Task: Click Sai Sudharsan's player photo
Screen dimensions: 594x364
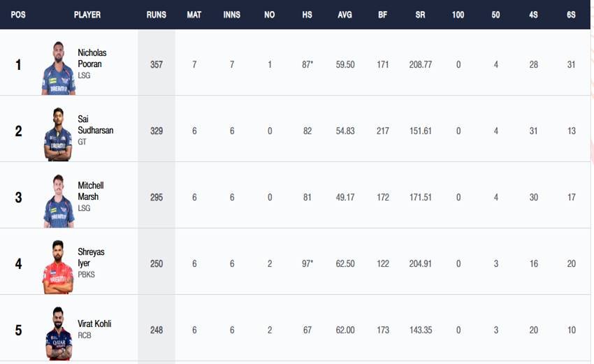Action: click(x=58, y=135)
